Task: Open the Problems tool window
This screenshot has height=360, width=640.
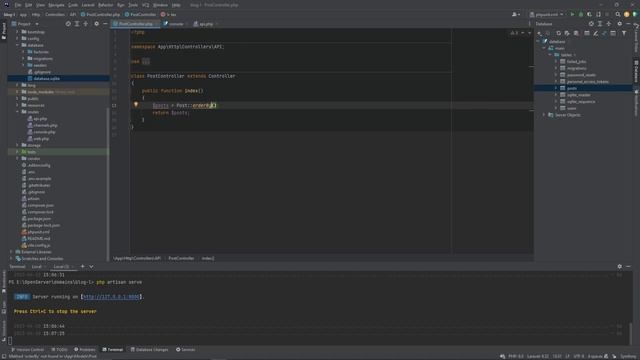Action: [x=84, y=350]
